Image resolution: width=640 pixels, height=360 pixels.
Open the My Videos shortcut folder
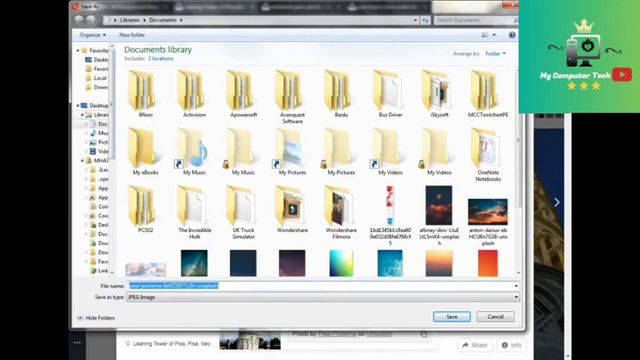(390, 152)
